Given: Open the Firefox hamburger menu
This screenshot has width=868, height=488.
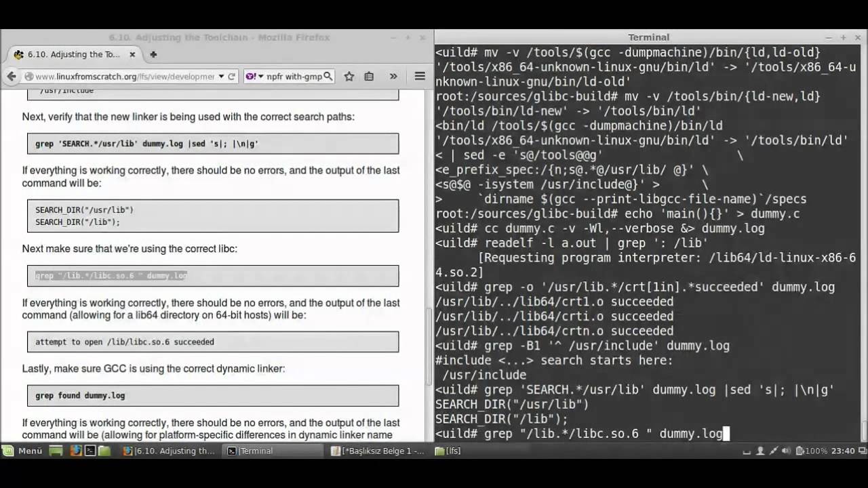Looking at the screenshot, I should tap(420, 77).
